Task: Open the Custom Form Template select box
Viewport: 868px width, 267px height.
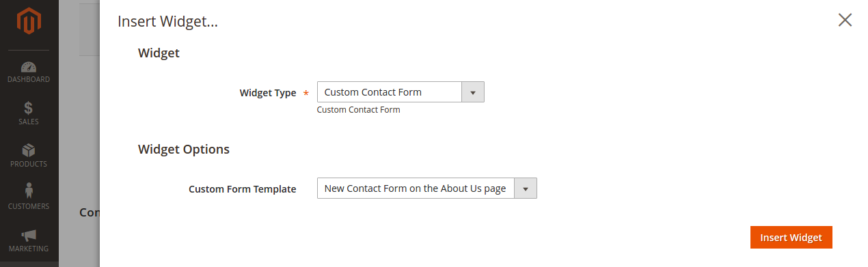Action: [427, 188]
